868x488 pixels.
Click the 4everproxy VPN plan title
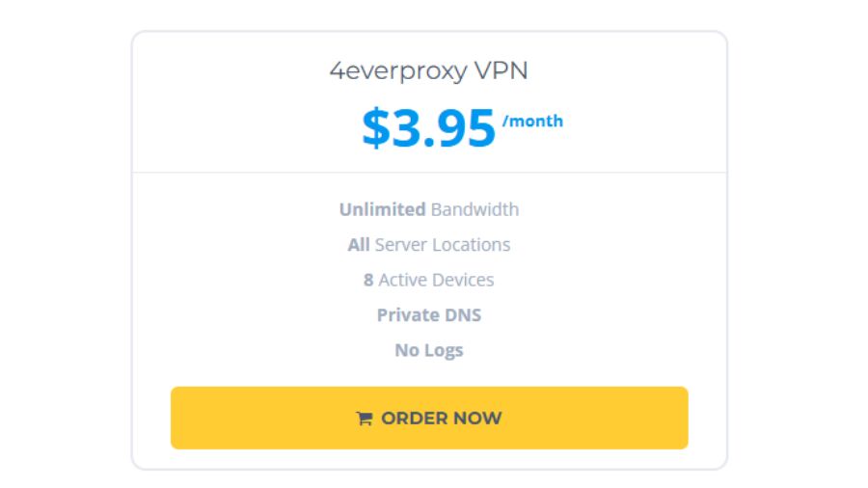[x=428, y=71]
